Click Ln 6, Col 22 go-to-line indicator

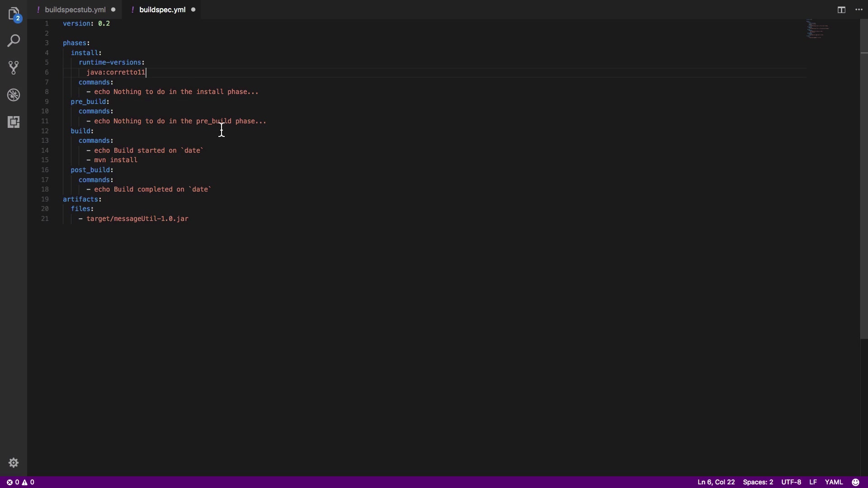716,482
